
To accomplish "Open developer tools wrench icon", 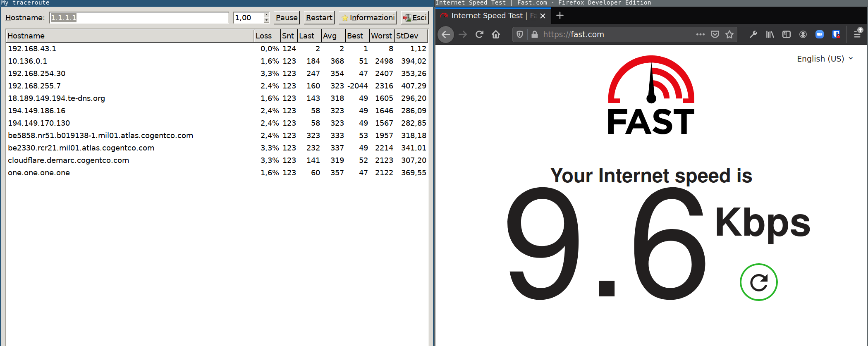I will pyautogui.click(x=753, y=34).
